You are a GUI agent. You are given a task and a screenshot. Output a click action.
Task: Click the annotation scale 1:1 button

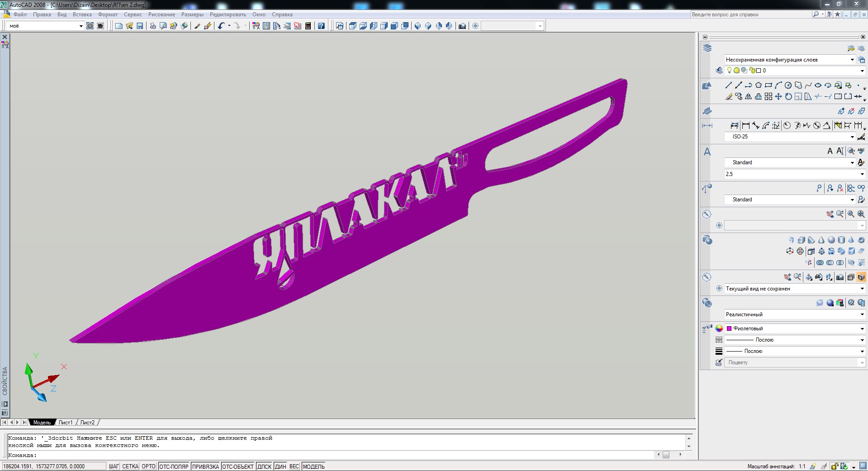(802, 466)
